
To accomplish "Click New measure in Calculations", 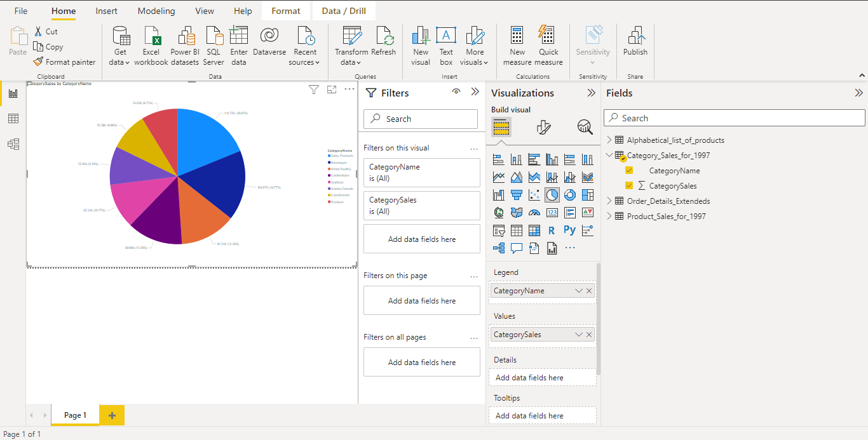I will (517, 46).
